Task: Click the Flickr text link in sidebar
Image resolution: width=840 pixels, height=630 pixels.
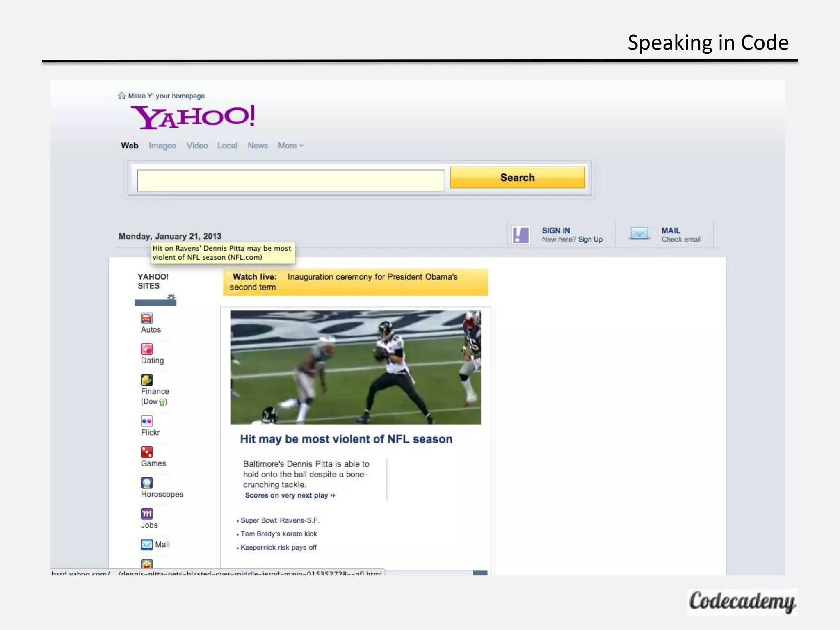Action: (x=150, y=433)
